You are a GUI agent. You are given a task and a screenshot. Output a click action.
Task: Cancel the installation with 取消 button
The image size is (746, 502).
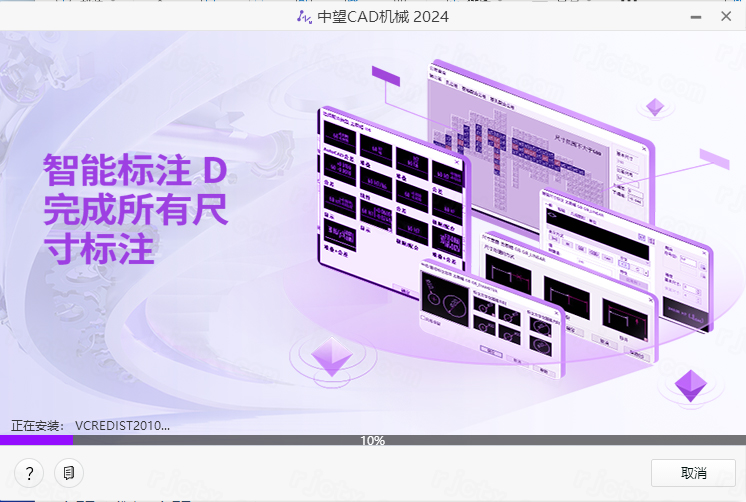[x=693, y=473]
